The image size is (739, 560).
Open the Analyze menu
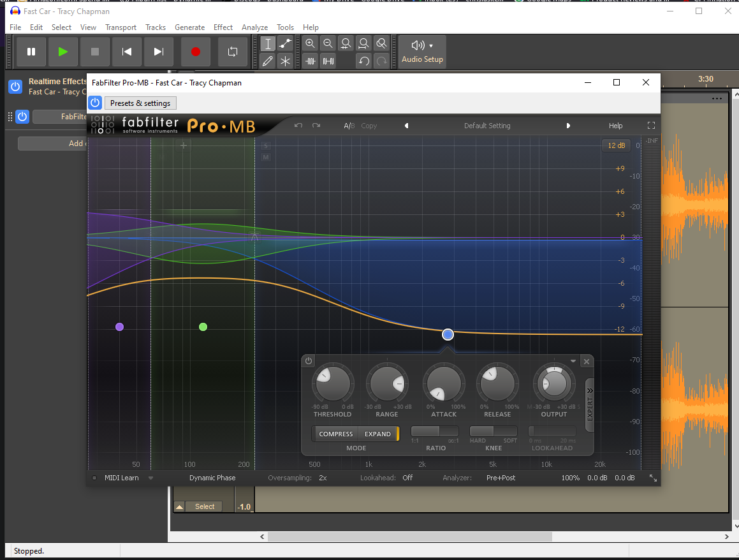(254, 27)
